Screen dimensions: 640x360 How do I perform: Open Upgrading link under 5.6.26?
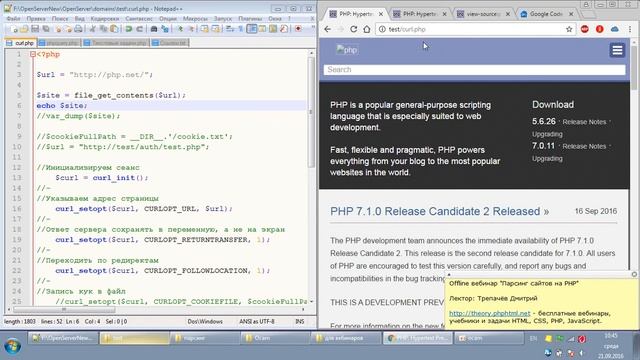pyautogui.click(x=547, y=134)
